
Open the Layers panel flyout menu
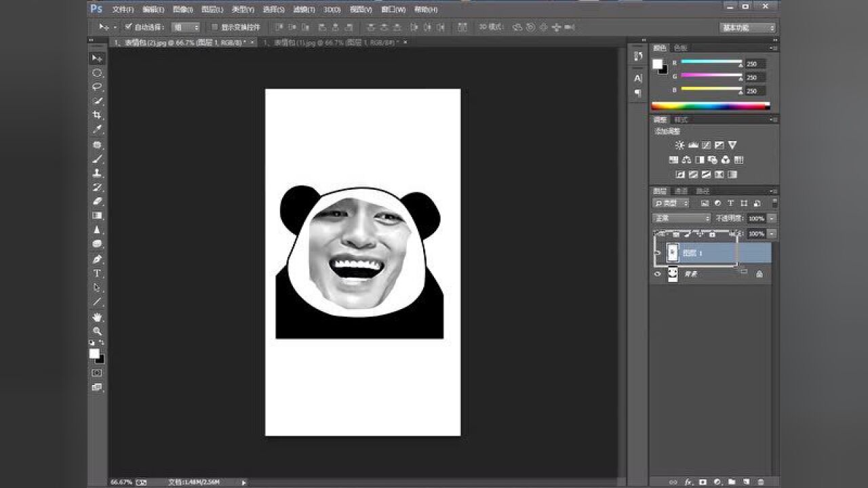(x=774, y=191)
